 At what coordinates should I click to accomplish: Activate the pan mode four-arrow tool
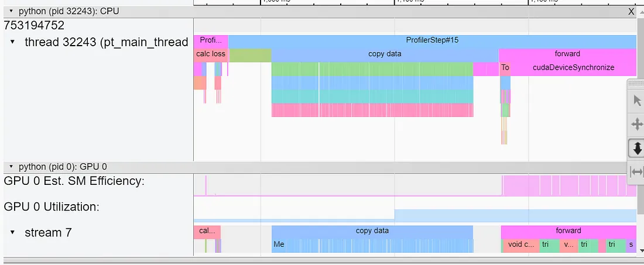click(637, 124)
